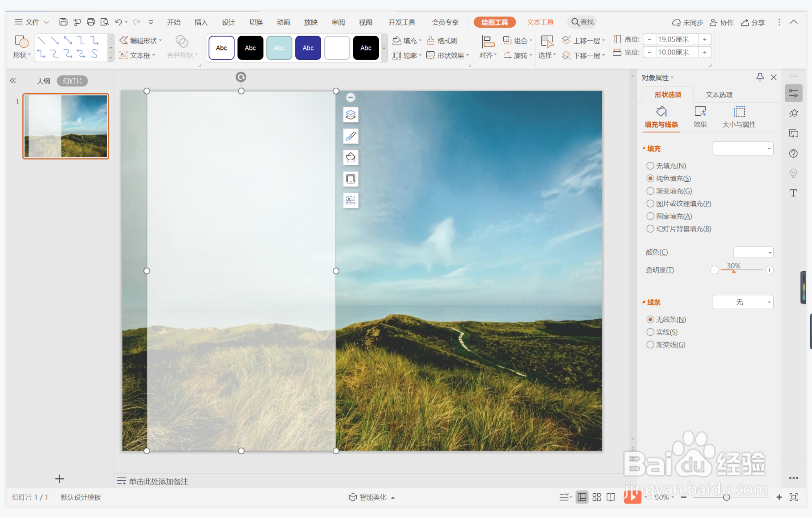The width and height of the screenshot is (812, 517).
Task: Switch to 文本工具 tab
Action: tap(540, 22)
